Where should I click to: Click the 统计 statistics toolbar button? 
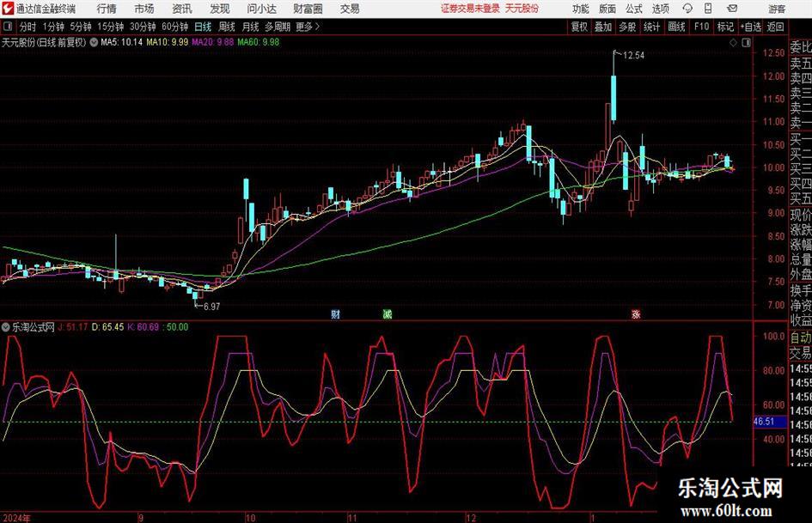(651, 27)
